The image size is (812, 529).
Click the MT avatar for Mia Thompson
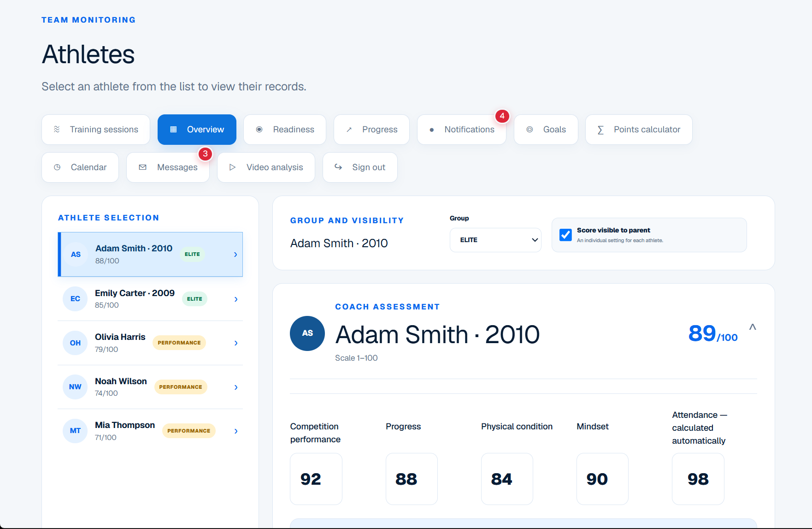(x=75, y=431)
